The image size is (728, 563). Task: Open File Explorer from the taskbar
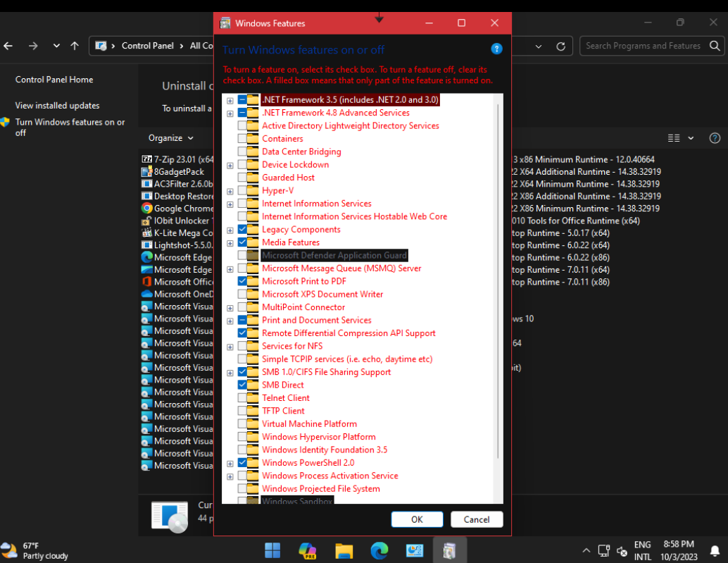pyautogui.click(x=344, y=550)
